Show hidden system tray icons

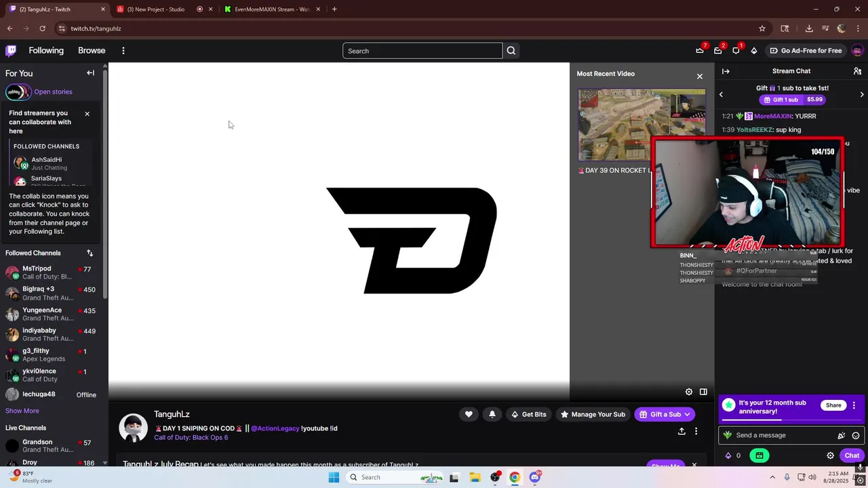pyautogui.click(x=772, y=477)
